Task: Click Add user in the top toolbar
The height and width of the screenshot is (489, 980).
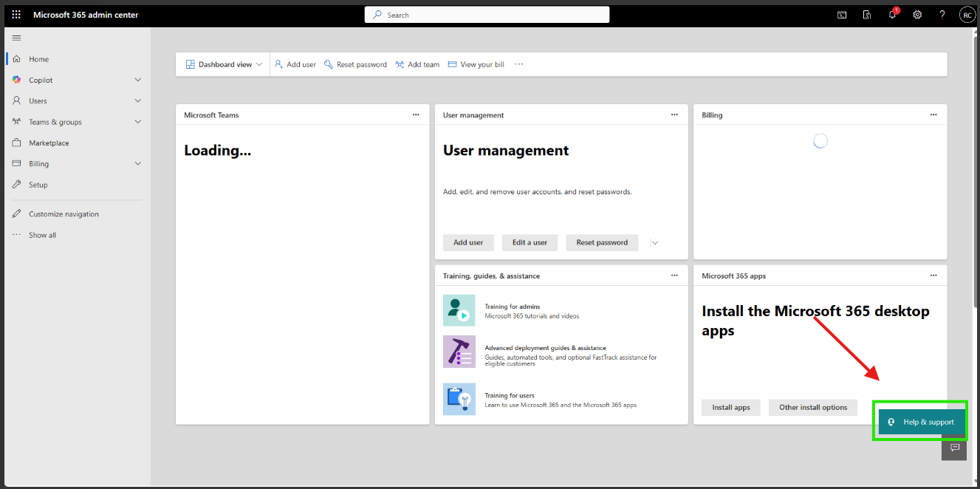Action: pyautogui.click(x=295, y=64)
